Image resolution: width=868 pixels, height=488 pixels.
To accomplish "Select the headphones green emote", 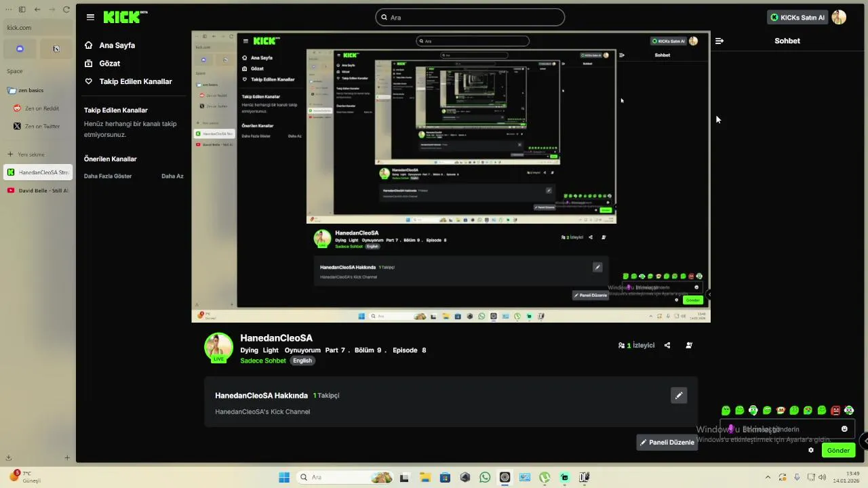I will click(x=753, y=410).
